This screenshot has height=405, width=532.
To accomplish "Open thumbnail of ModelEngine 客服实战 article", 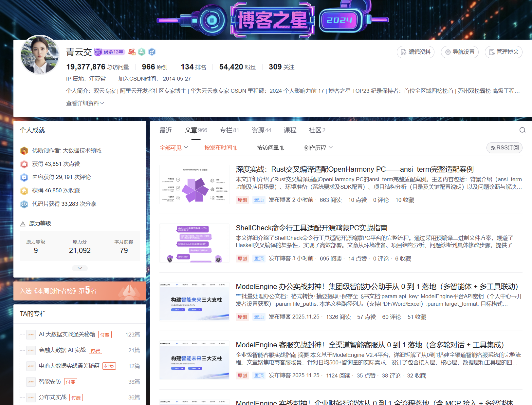I will pos(194,360).
